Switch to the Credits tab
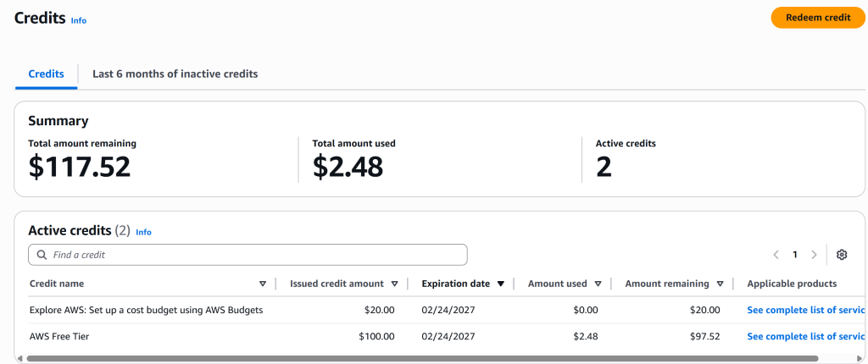This screenshot has height=364, width=868. 46,74
